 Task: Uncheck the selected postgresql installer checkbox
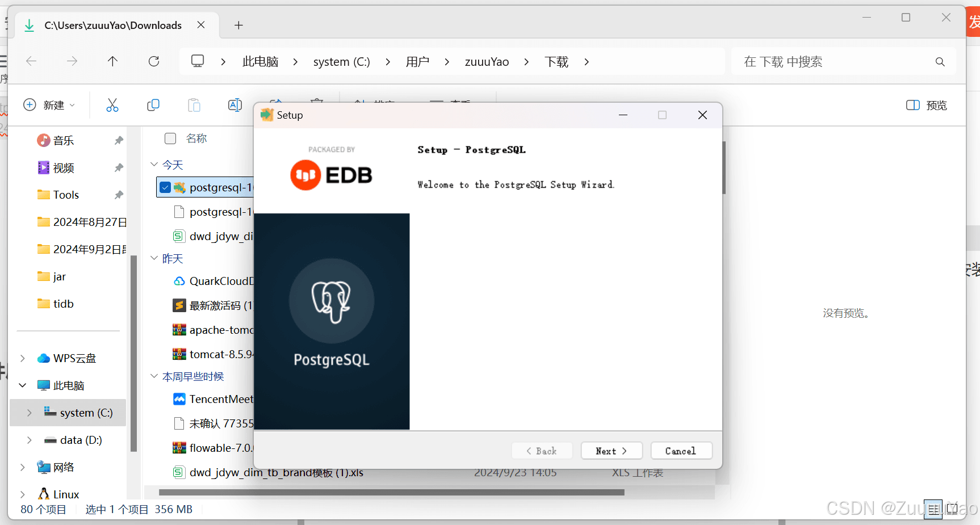pos(165,187)
